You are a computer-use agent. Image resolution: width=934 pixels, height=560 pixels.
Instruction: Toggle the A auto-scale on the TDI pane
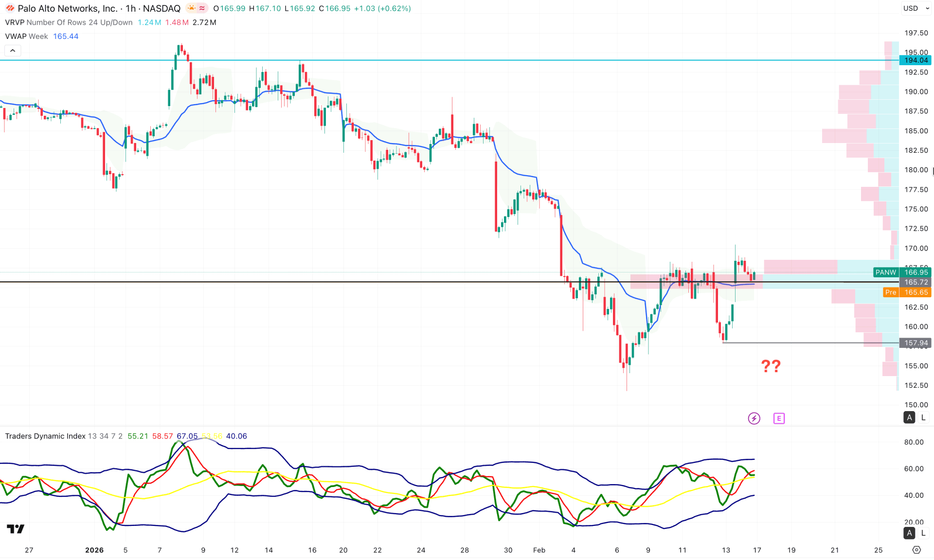click(909, 533)
